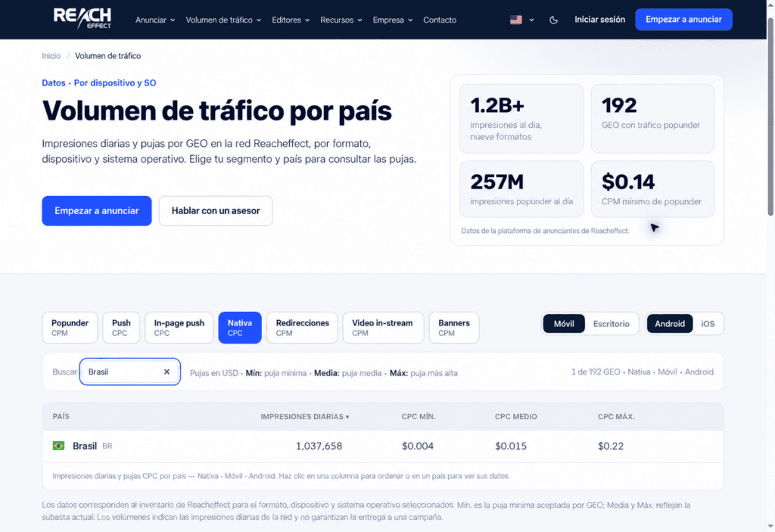Select the Push CPC tab
This screenshot has height=532, width=775.
(121, 328)
